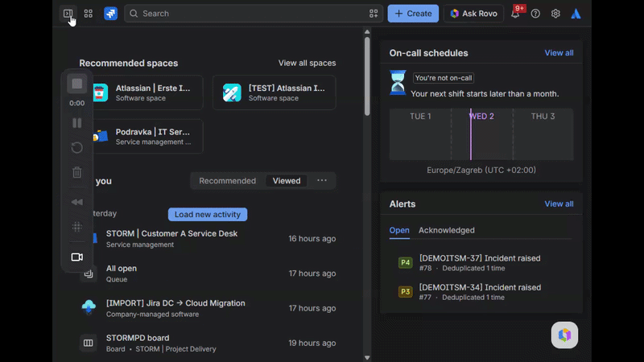Open [DEMOITSM-34] Incident raised alert

[x=481, y=292]
